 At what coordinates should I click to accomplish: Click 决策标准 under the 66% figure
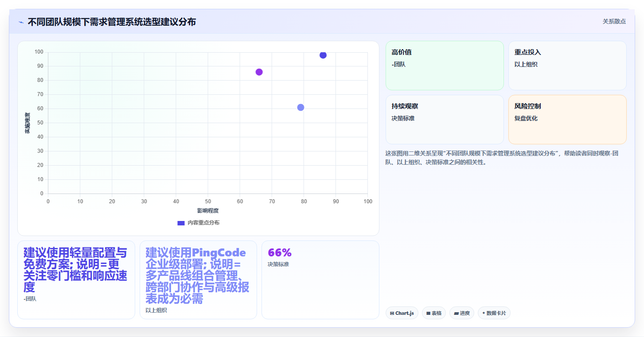coord(278,264)
